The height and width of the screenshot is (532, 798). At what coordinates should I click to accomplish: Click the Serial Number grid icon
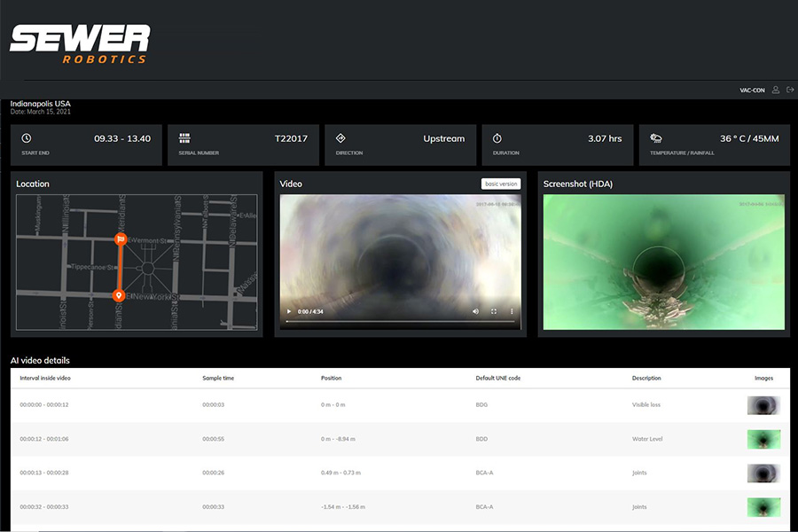[x=184, y=138]
